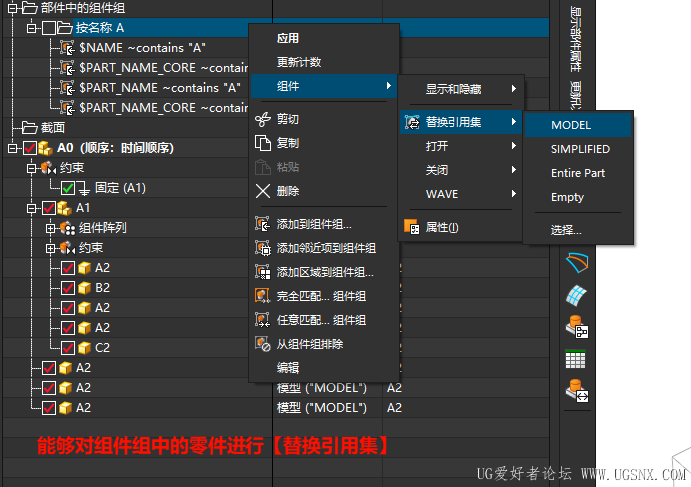
Task: Click the 组件阵列 pattern icon
Action: [x=67, y=228]
